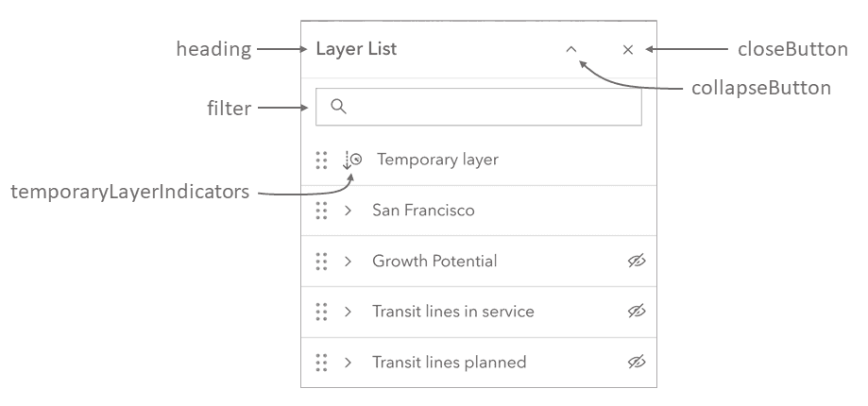Unhide the Transit lines planned layer
The height and width of the screenshot is (406, 868).
coord(637,362)
